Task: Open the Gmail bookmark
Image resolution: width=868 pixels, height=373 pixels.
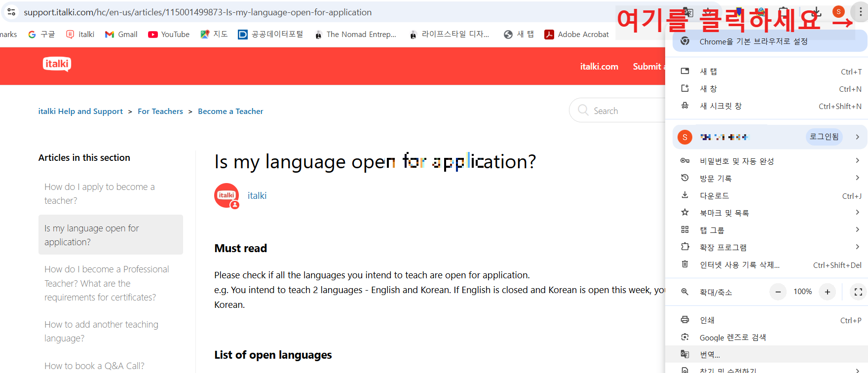Action: 121,34
